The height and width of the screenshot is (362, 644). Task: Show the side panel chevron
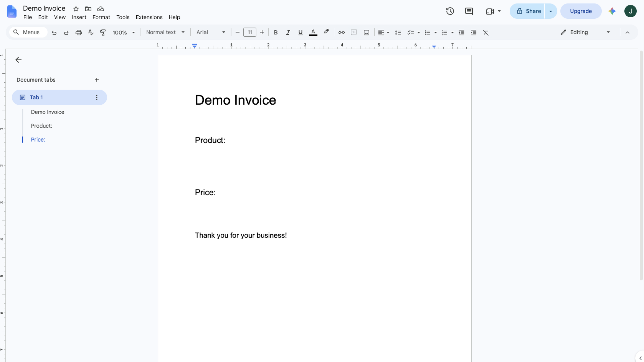tap(640, 358)
